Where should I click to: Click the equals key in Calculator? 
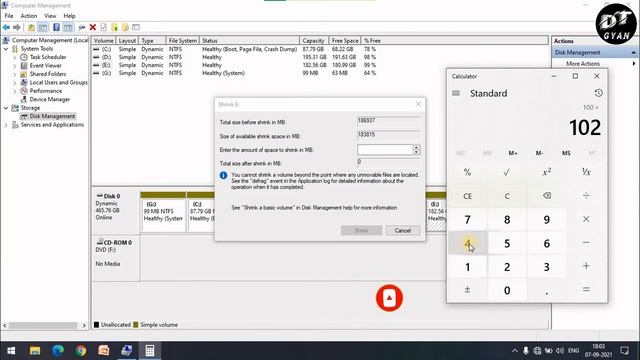click(586, 290)
